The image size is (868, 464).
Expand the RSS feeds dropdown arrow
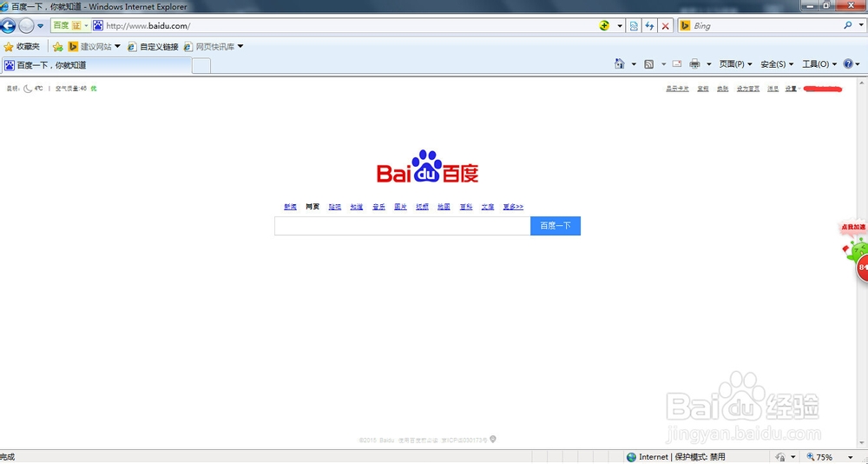coord(664,64)
